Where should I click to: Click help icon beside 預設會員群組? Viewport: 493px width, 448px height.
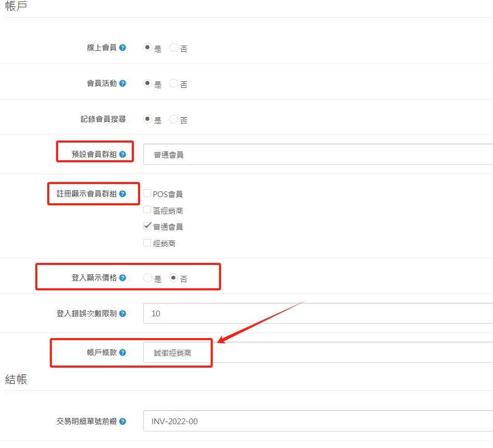pos(122,155)
